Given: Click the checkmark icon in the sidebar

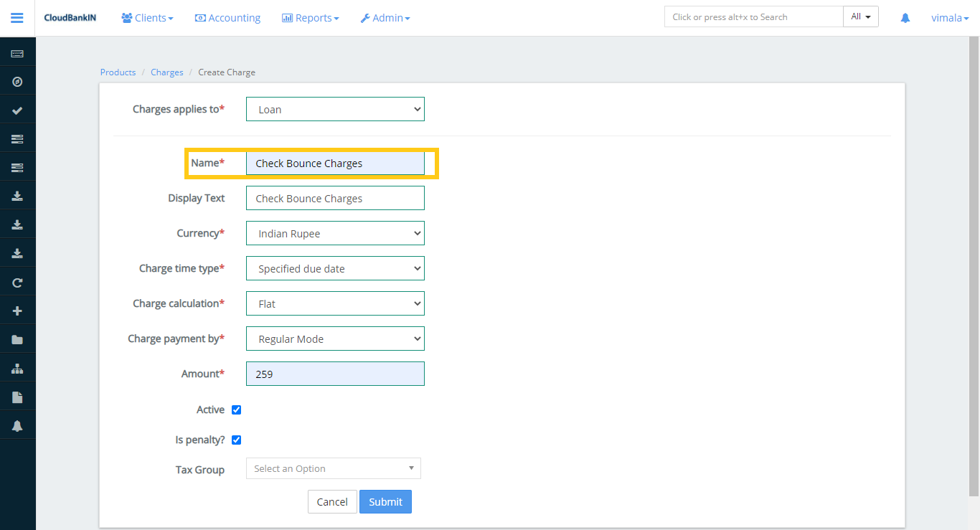Looking at the screenshot, I should pyautogui.click(x=17, y=110).
